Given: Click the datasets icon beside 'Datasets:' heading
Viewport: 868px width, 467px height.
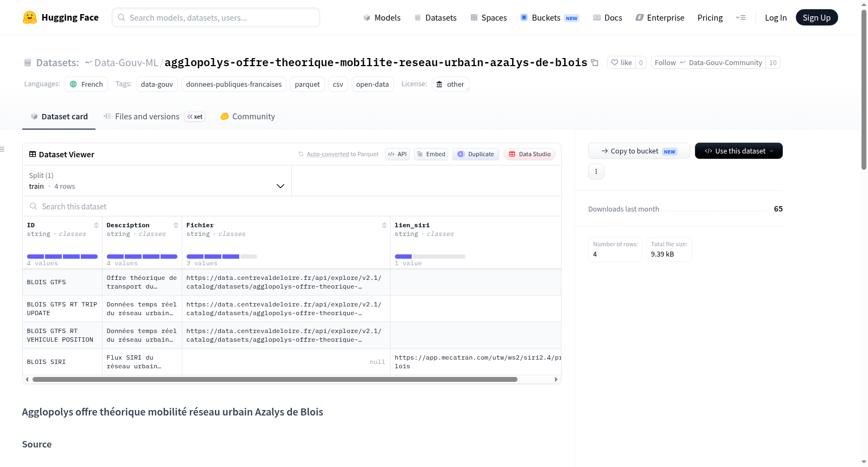Looking at the screenshot, I should click(x=28, y=63).
